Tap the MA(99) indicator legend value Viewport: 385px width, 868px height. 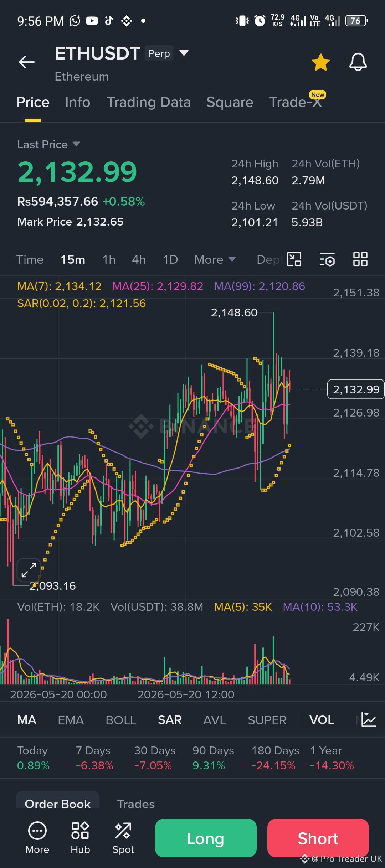point(260,286)
